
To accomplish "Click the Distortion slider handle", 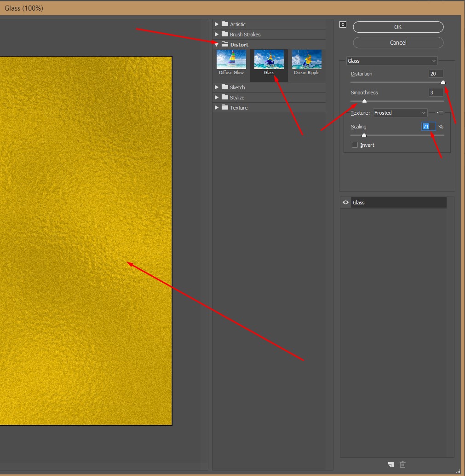I will click(x=443, y=82).
